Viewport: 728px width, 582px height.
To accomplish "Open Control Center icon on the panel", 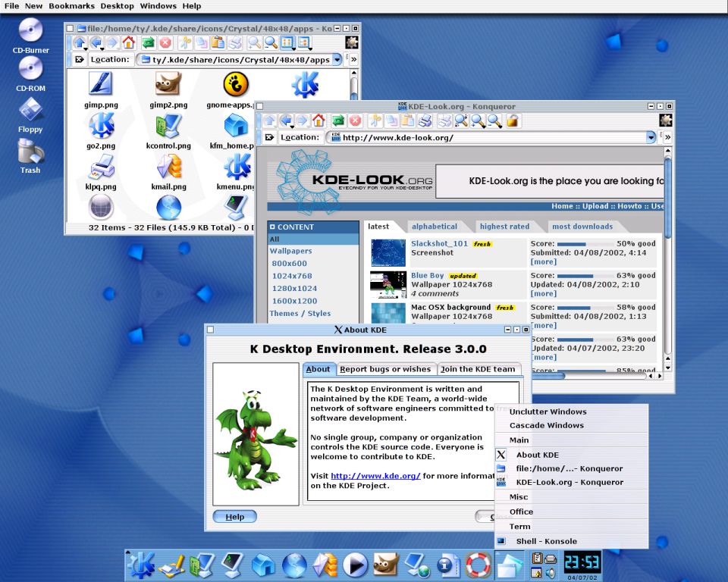I will [x=202, y=565].
